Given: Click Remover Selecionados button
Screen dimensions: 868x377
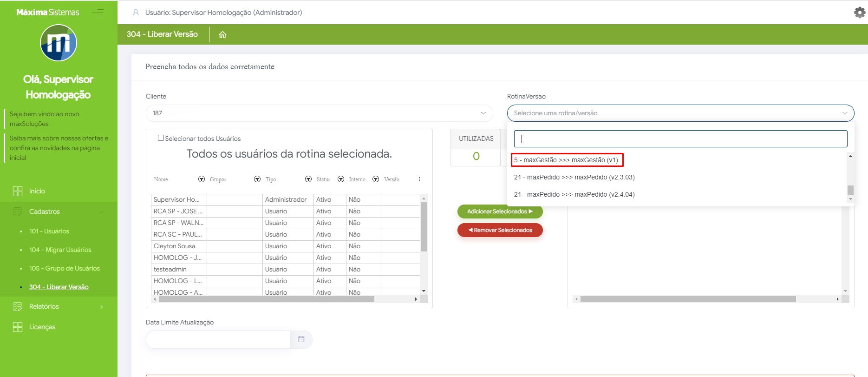Looking at the screenshot, I should pyautogui.click(x=500, y=230).
